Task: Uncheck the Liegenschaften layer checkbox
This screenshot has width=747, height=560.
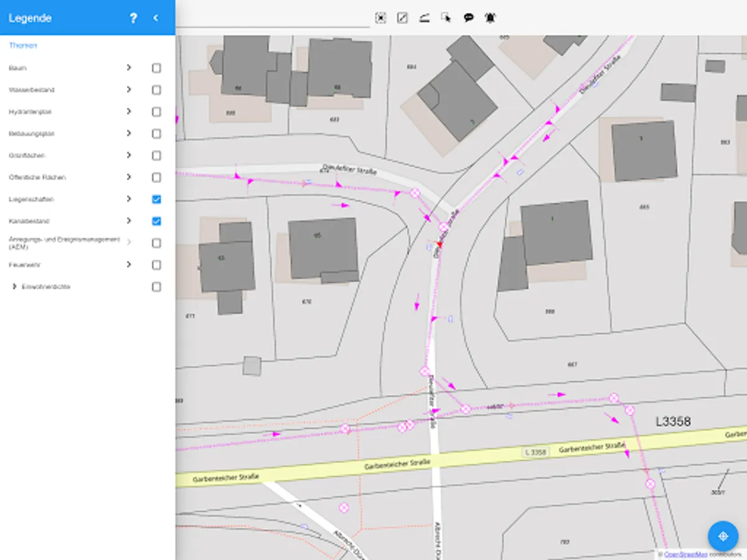Action: coord(156,199)
